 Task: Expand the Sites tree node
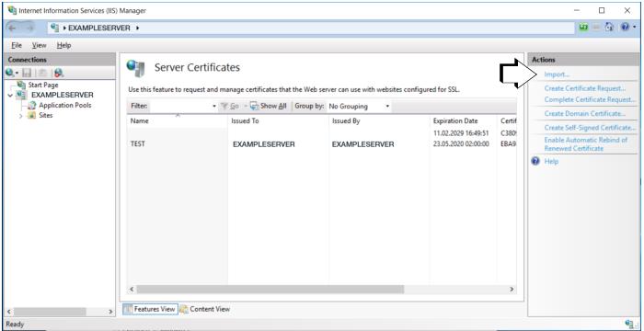point(20,116)
